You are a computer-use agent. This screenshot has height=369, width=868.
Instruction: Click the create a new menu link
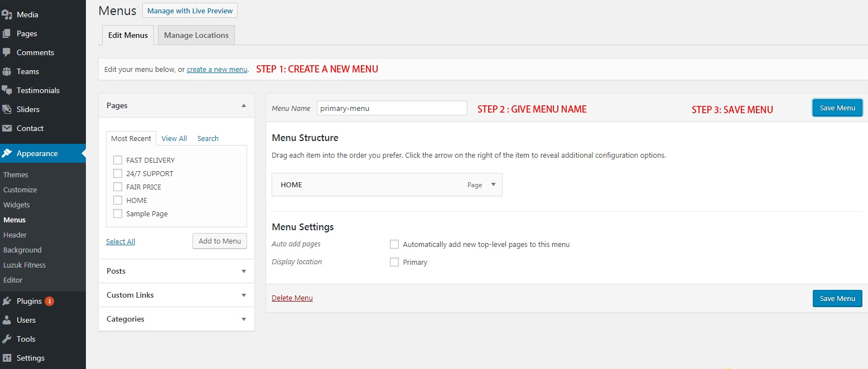tap(217, 69)
